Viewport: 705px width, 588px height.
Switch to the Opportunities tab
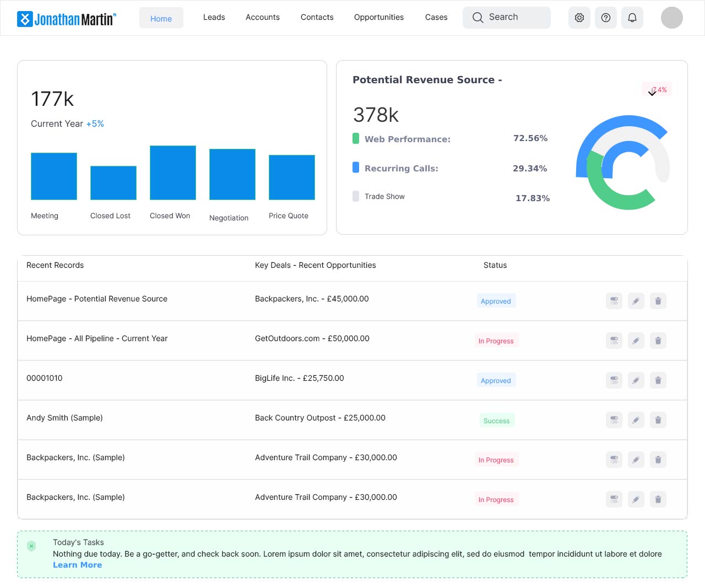pos(378,18)
